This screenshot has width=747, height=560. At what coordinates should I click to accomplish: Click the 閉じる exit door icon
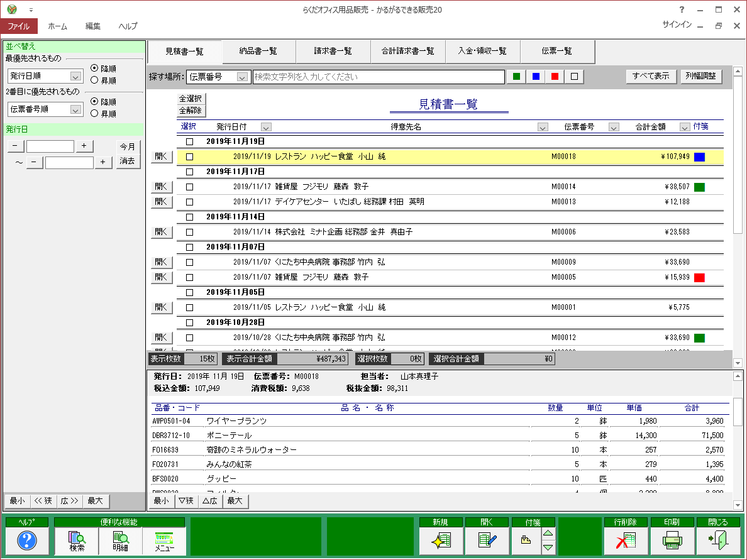click(718, 541)
